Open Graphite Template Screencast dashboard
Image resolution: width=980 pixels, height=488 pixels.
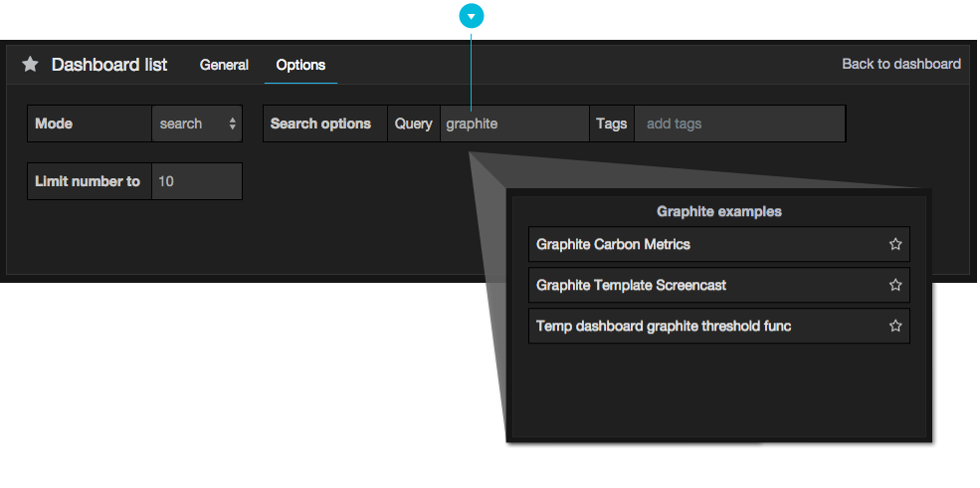pos(631,285)
